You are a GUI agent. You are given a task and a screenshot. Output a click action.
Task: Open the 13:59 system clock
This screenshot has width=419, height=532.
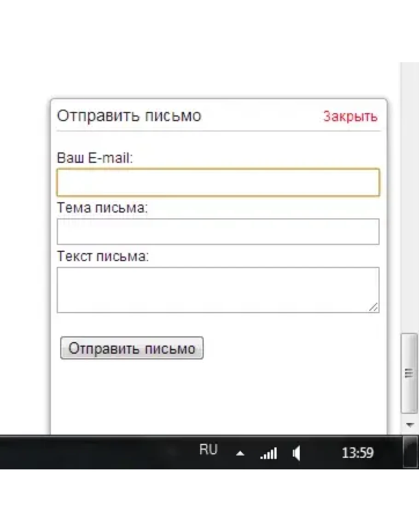tap(357, 453)
